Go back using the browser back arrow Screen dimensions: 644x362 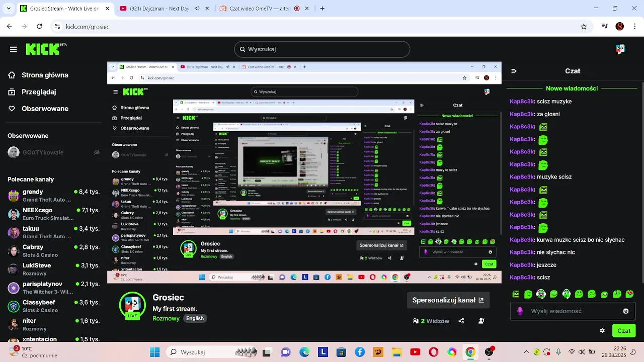pyautogui.click(x=9, y=27)
